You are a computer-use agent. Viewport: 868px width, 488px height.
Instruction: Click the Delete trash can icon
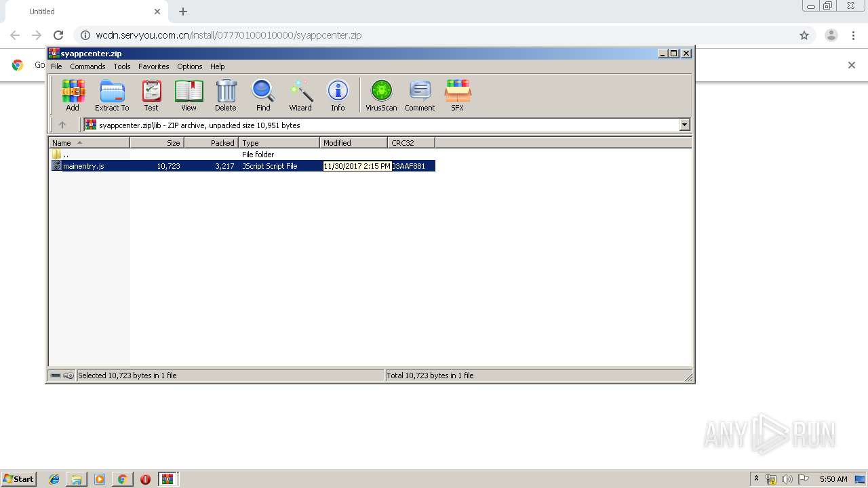pyautogui.click(x=226, y=95)
